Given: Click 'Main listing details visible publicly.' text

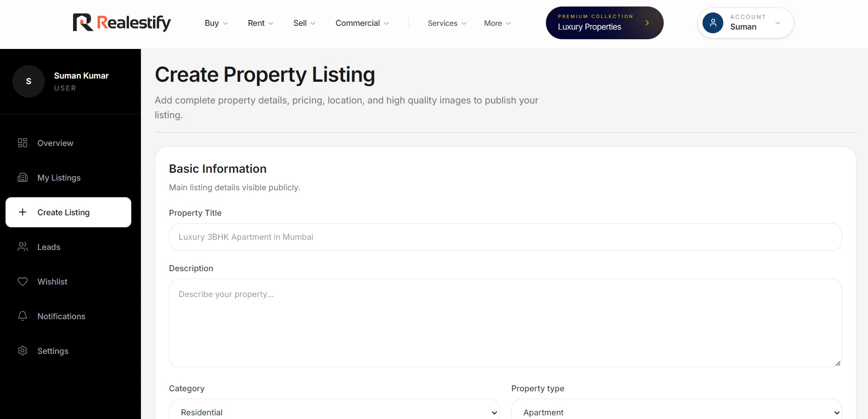Looking at the screenshot, I should point(234,188).
